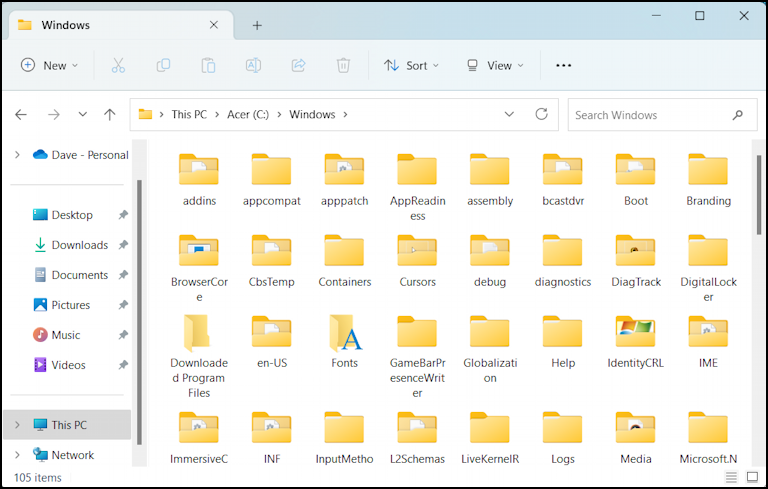Click the Delete trash can icon
The height and width of the screenshot is (489, 768).
point(343,65)
